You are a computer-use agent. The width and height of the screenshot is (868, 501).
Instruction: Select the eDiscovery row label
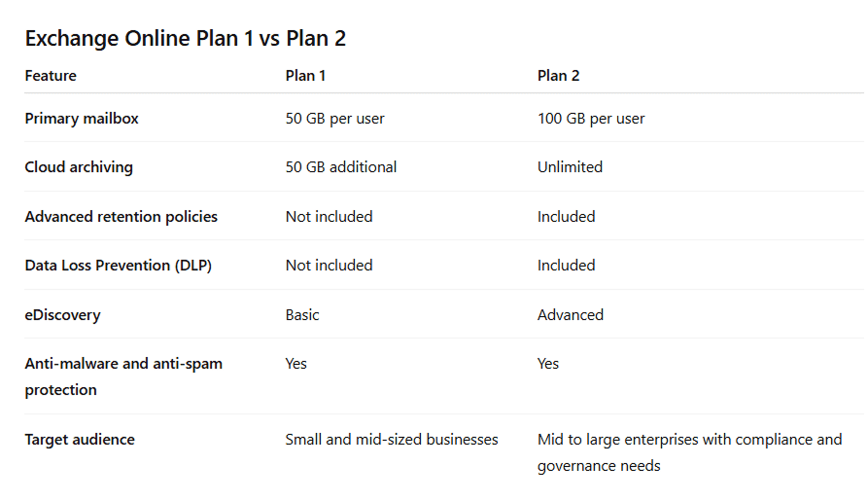click(62, 315)
